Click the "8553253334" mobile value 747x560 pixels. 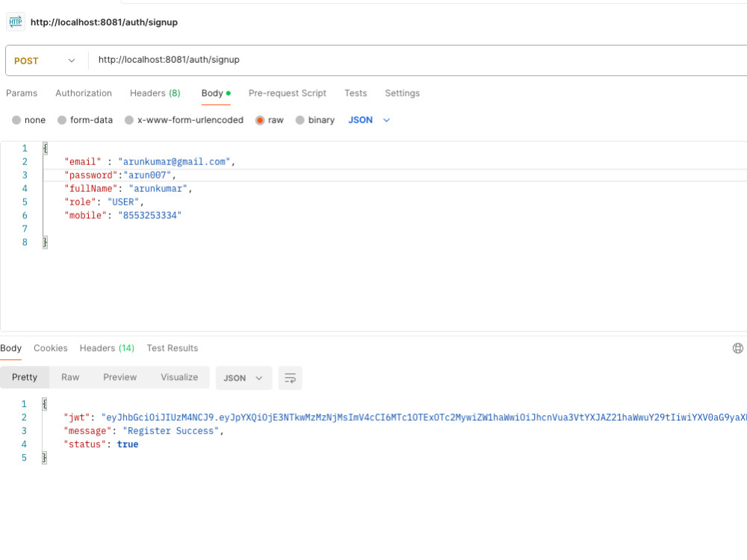pyautogui.click(x=150, y=215)
